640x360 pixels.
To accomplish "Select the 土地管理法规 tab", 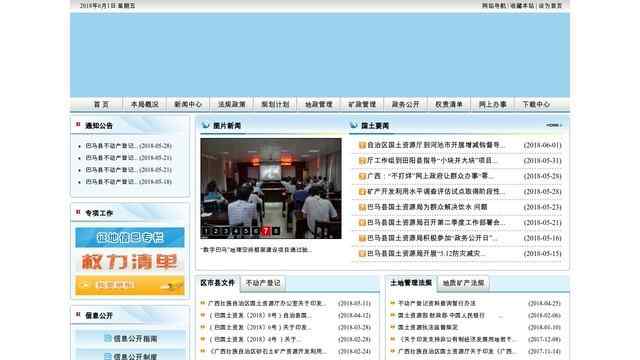I will [411, 283].
